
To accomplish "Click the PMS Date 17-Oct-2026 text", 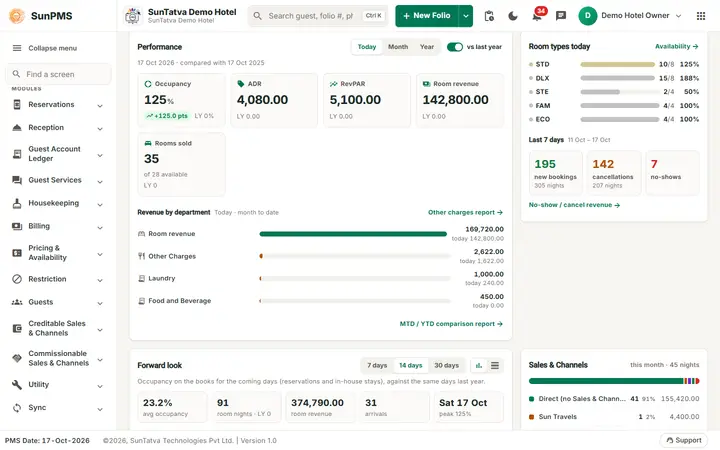I will [47, 441].
